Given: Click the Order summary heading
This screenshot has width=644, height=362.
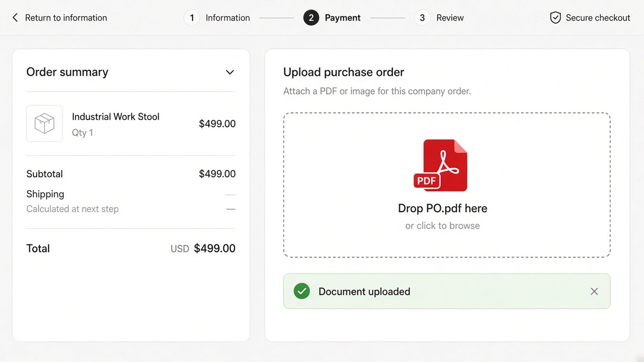Looking at the screenshot, I should click(x=67, y=72).
